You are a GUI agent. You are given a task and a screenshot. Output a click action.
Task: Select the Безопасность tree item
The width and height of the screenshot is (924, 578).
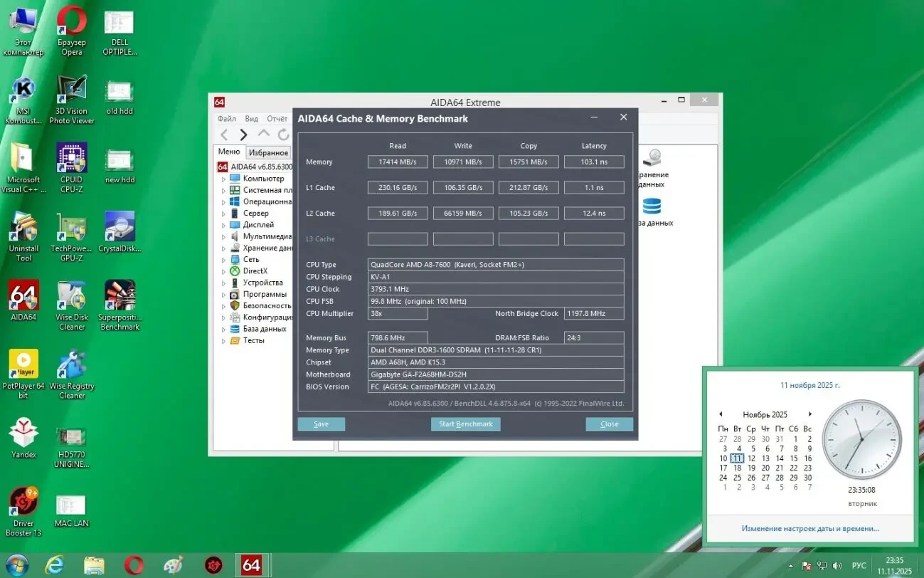[267, 306]
